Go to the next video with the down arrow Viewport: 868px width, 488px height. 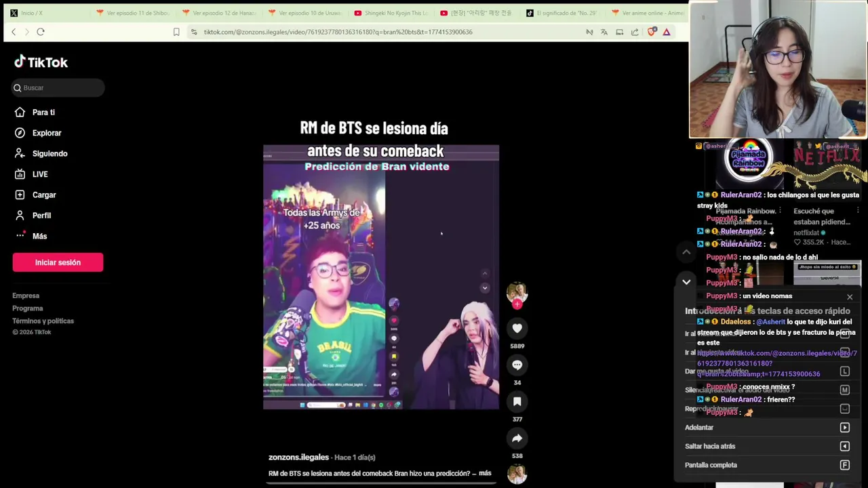[x=686, y=282]
